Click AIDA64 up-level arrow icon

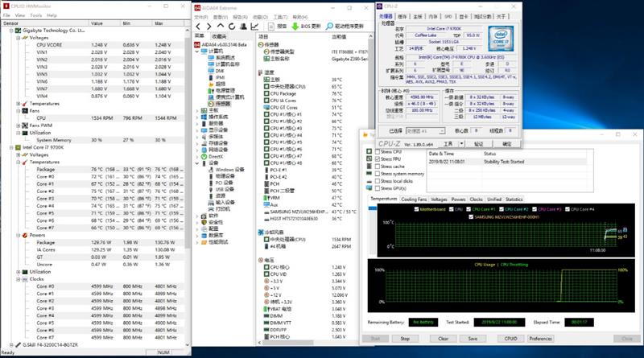221,26
